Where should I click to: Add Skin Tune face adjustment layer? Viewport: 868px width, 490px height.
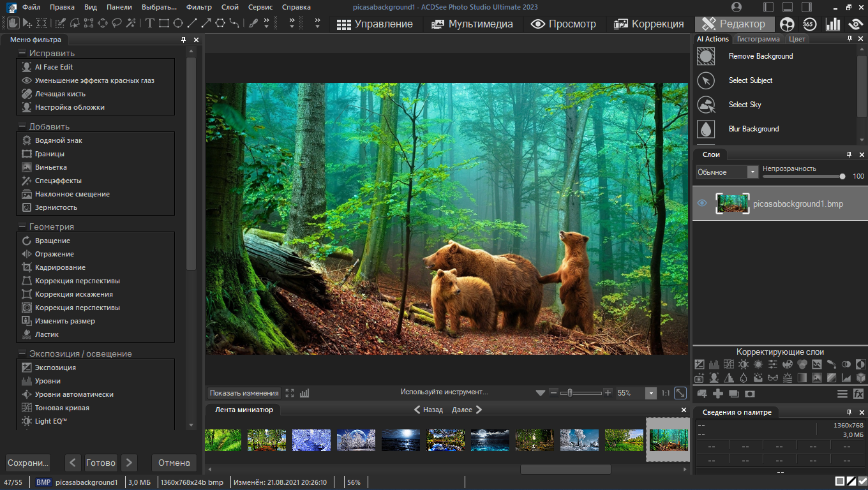714,378
